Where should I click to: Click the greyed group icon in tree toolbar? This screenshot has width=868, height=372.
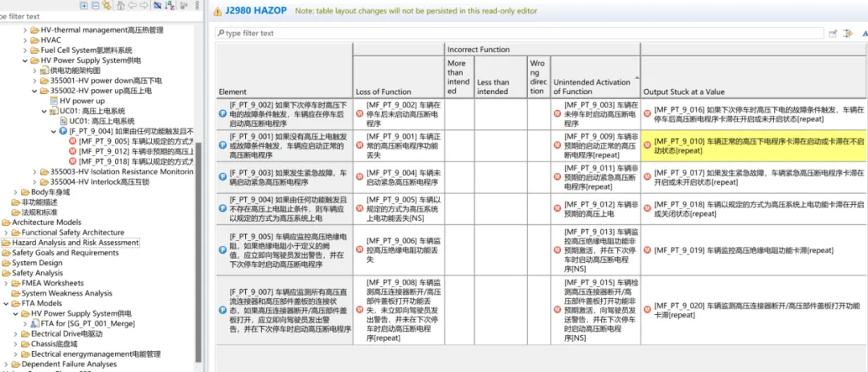pos(183,6)
